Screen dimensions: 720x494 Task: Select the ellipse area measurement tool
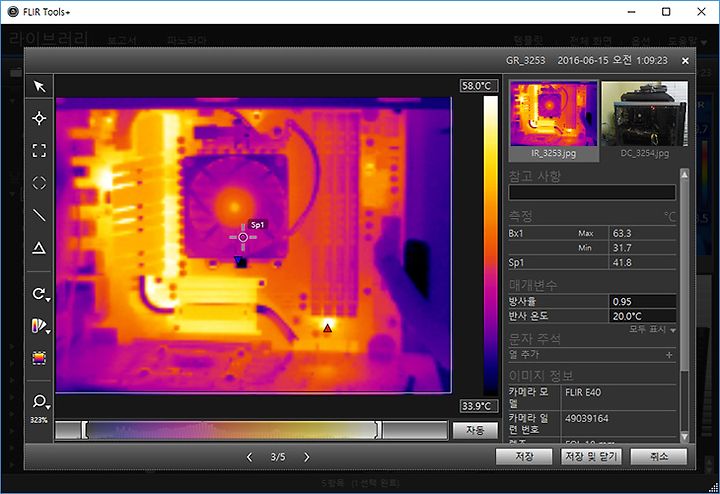point(39,183)
